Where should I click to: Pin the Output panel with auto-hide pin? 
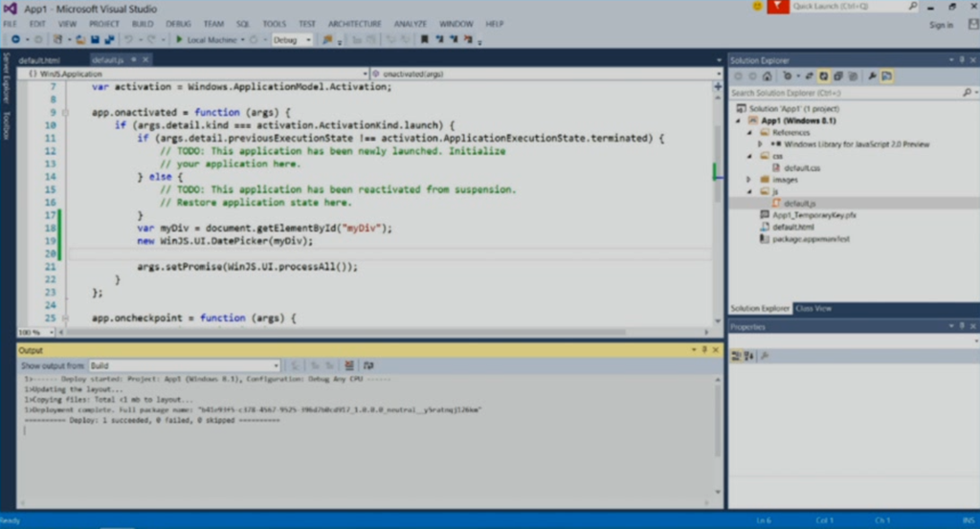point(704,350)
